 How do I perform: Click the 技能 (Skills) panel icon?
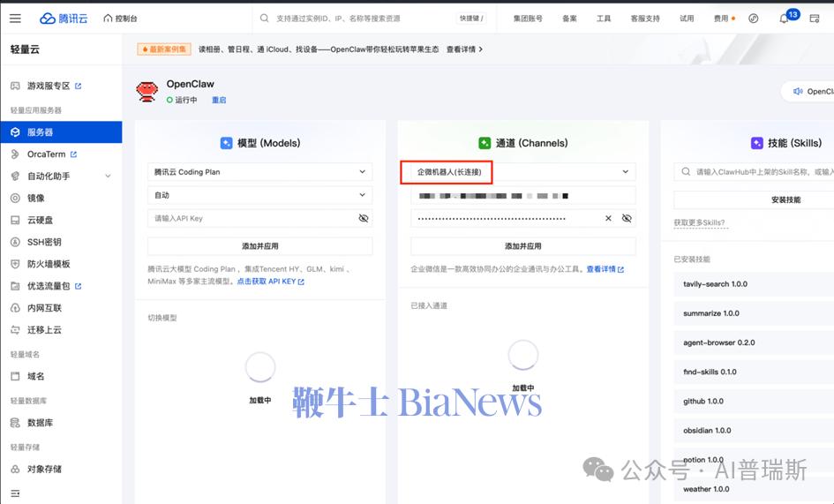tap(757, 143)
